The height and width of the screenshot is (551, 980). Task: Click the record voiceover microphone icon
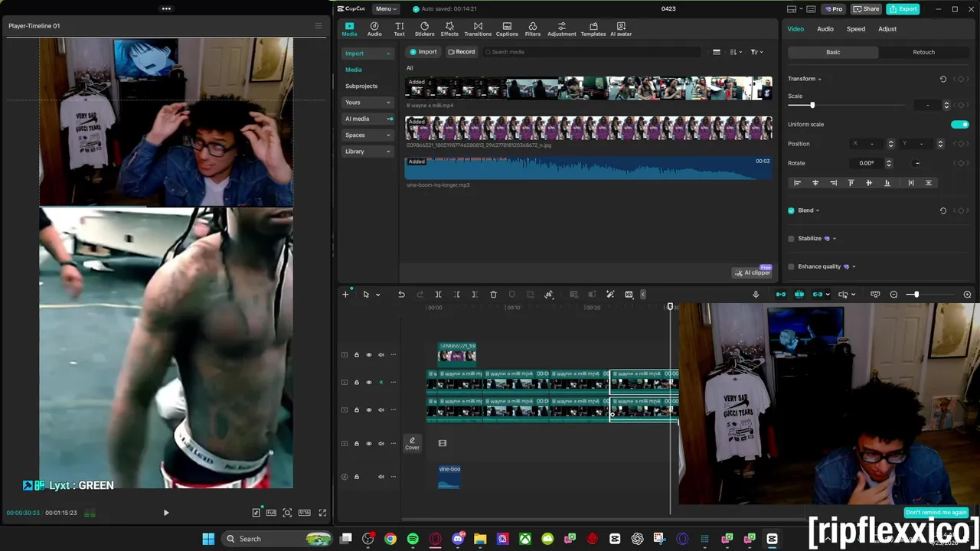[756, 295]
